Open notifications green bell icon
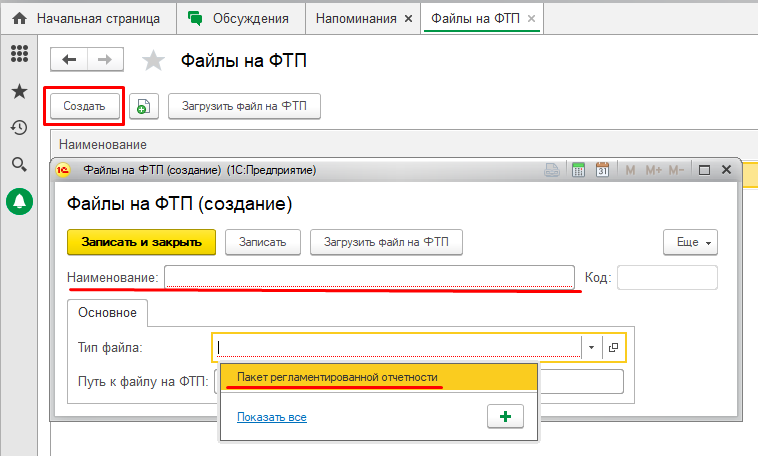758x456 pixels. coord(19,201)
